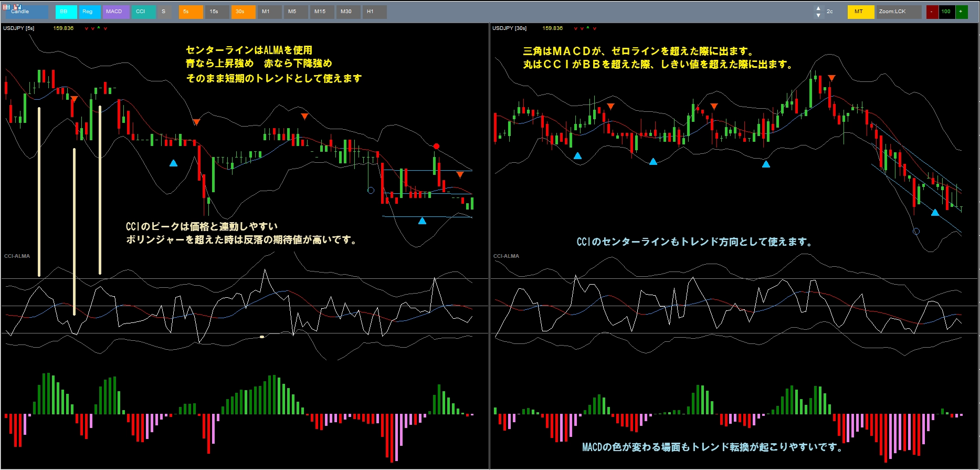Click the 159.836 price in the 5s chart
This screenshot has width=980, height=470.
click(x=64, y=28)
